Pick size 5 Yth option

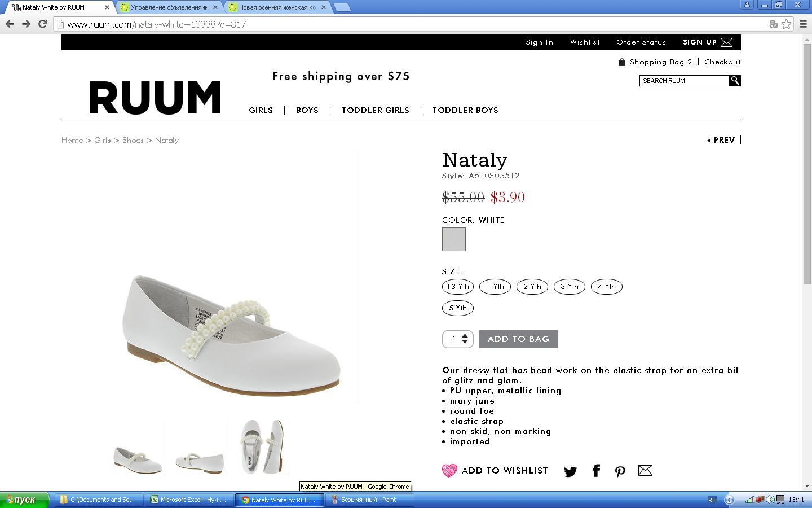click(458, 308)
